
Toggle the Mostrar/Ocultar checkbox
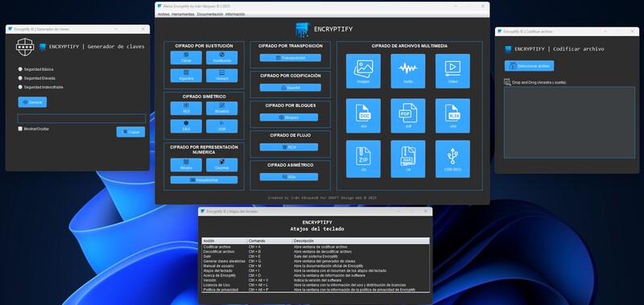[20, 129]
